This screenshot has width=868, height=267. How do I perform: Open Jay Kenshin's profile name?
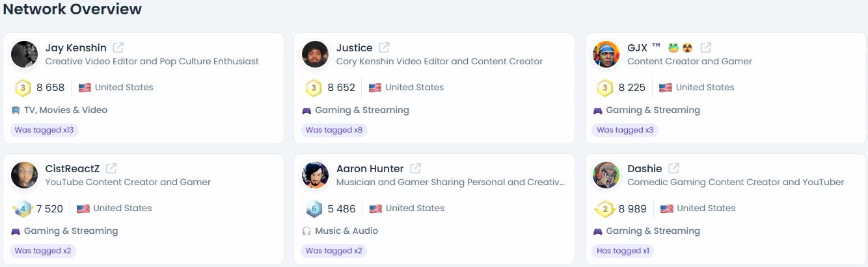click(75, 48)
